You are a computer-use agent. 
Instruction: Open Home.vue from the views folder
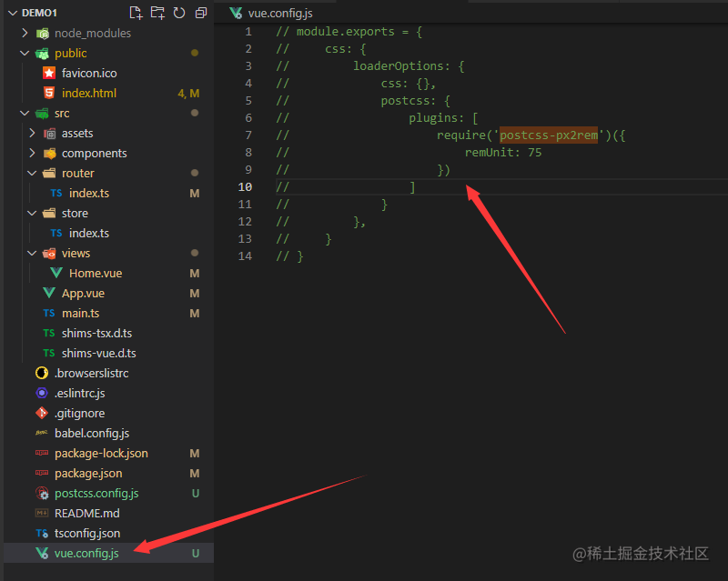[97, 273]
